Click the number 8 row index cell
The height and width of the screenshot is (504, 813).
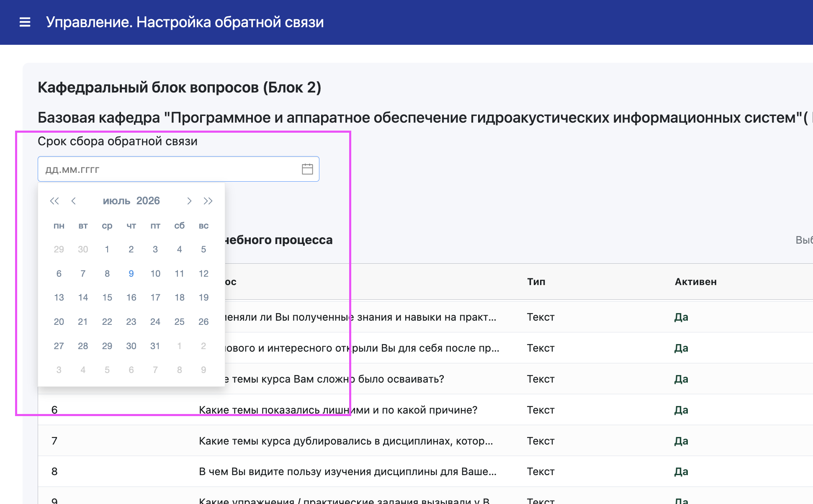coord(54,472)
